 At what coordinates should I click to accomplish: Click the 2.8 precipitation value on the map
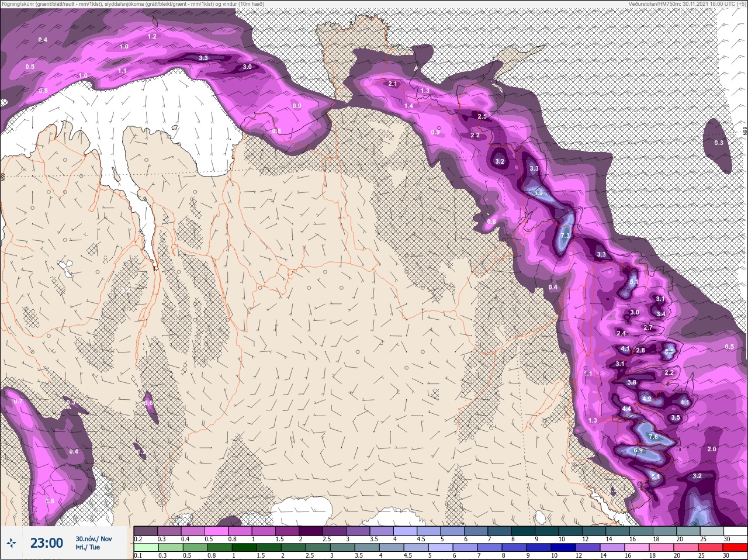pyautogui.click(x=640, y=350)
